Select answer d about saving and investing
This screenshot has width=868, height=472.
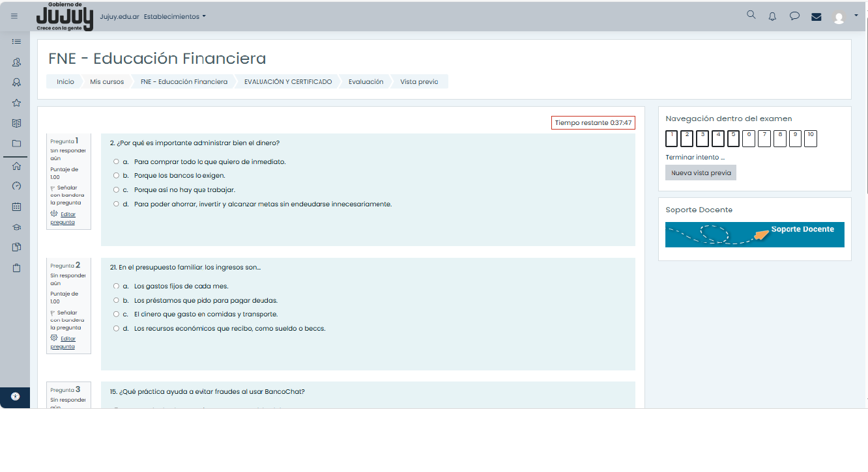(x=116, y=204)
